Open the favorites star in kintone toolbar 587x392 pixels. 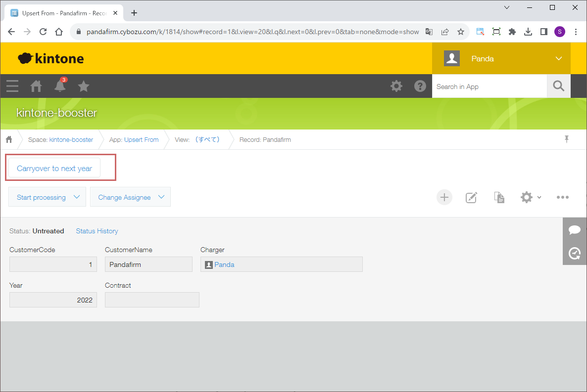click(84, 86)
